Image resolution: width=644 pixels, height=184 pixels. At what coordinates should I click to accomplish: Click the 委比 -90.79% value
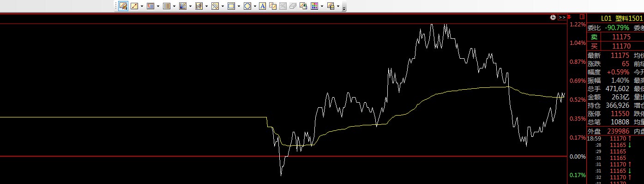click(617, 28)
